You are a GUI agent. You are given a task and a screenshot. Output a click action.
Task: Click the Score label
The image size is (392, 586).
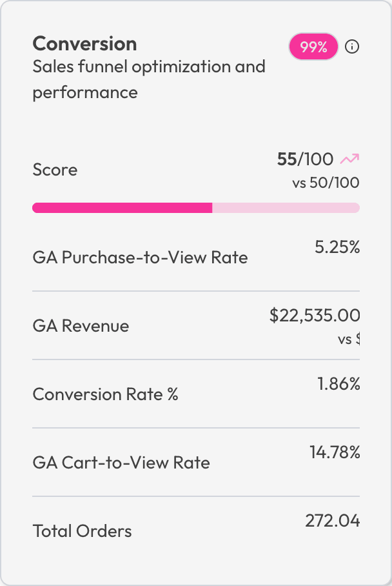tap(55, 170)
